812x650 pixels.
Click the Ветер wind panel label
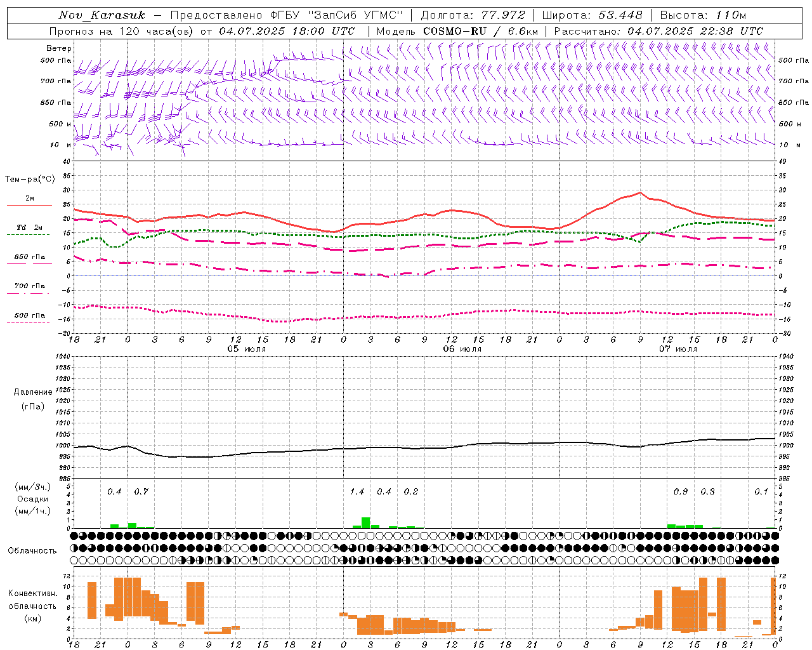(59, 48)
